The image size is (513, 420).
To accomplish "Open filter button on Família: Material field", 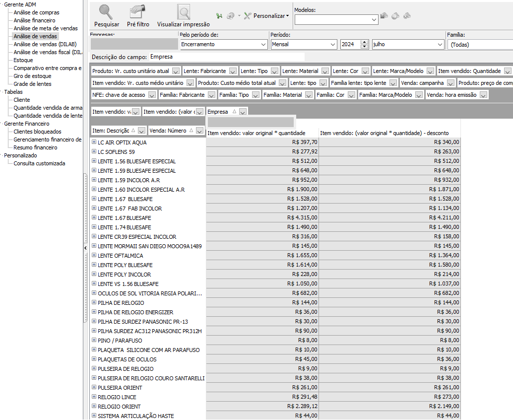I will [309, 95].
